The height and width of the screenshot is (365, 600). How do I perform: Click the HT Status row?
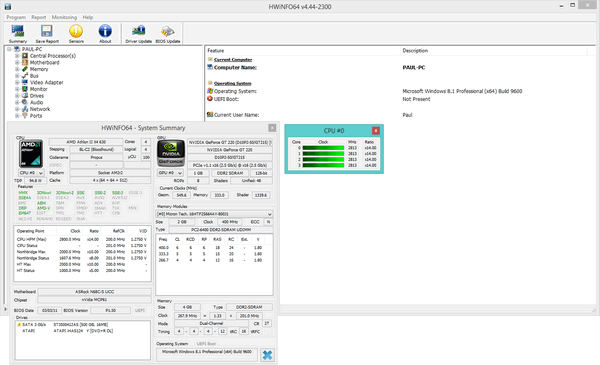pyautogui.click(x=82, y=270)
